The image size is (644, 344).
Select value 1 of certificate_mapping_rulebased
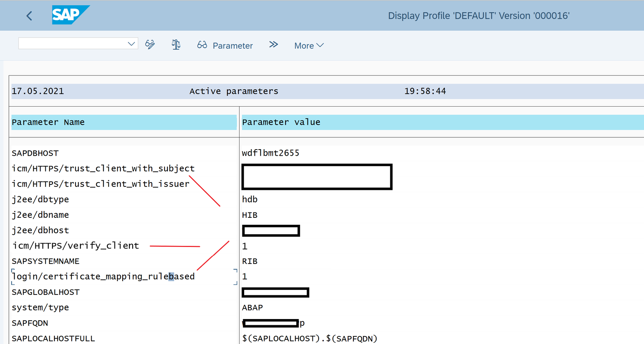pos(245,277)
